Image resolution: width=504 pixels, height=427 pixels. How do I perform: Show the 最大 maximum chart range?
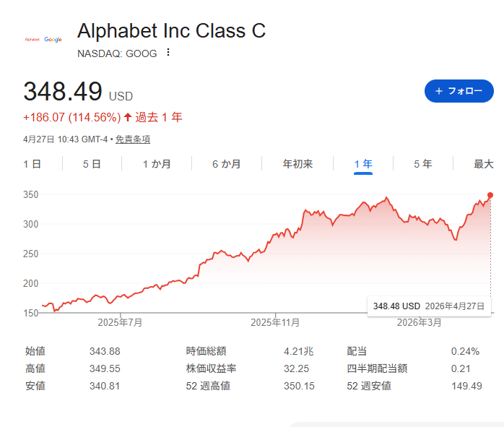[x=484, y=164]
